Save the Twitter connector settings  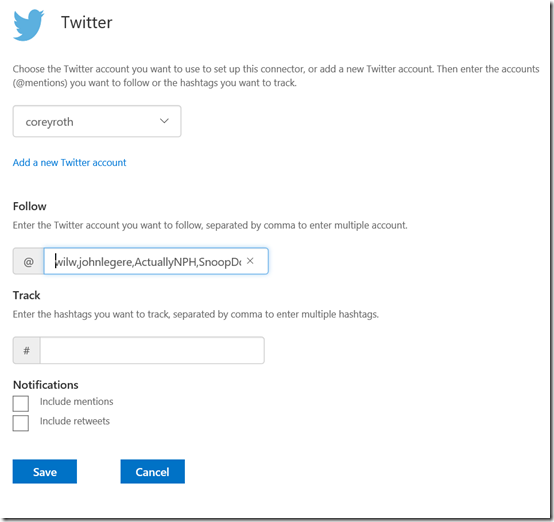(x=45, y=471)
